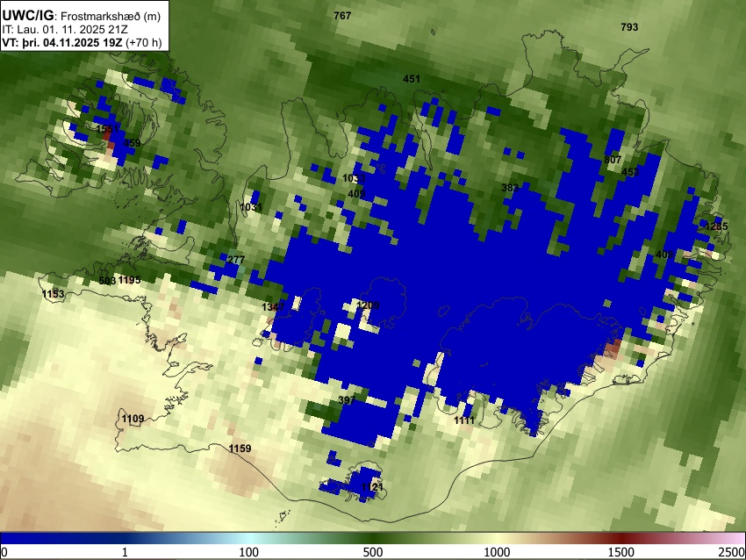The width and height of the screenshot is (746, 560).
Task: Click the value 397 on the map
Action: (347, 400)
